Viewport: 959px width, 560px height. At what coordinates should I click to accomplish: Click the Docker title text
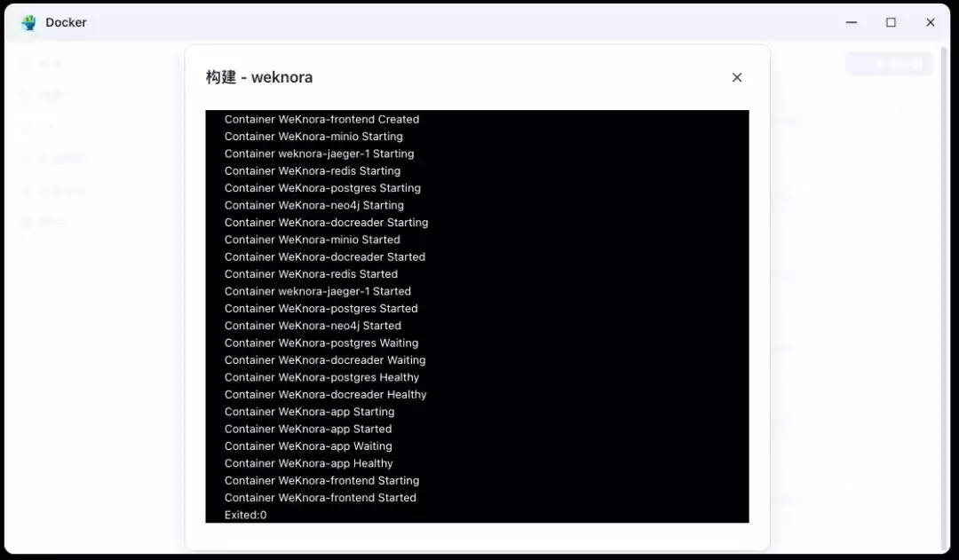pos(66,22)
